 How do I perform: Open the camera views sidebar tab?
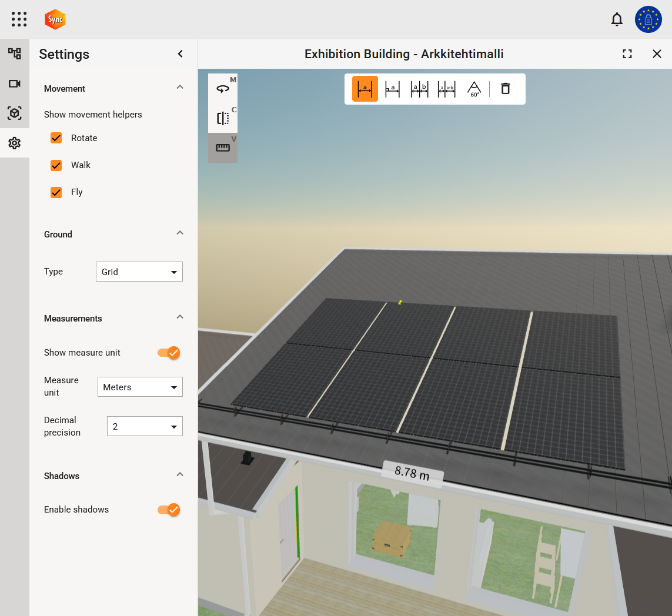click(15, 83)
